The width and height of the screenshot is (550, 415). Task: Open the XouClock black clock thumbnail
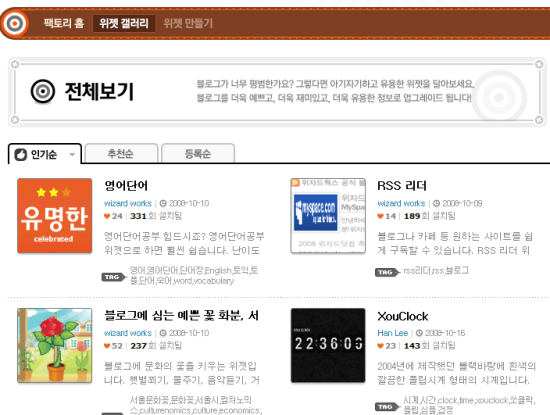[x=328, y=345]
